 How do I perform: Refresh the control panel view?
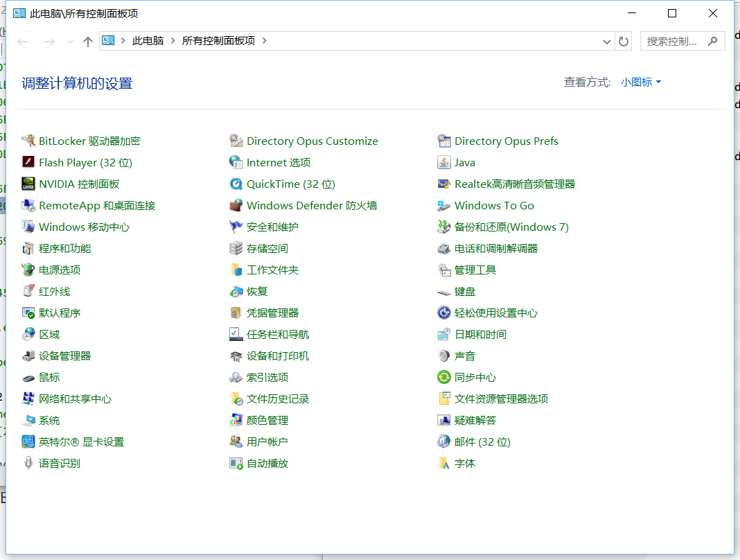click(x=623, y=41)
